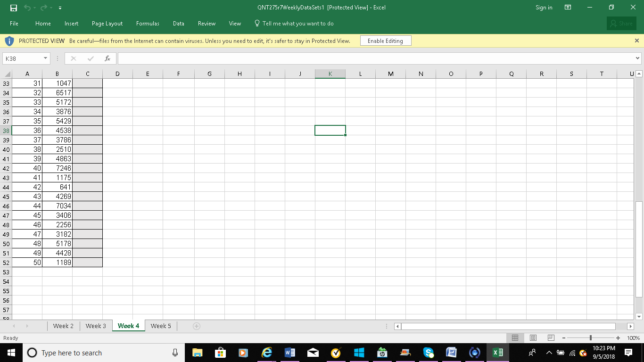Screen dimensions: 644x362
Task: Click the Insert Function fx icon
Action: pyautogui.click(x=107, y=58)
